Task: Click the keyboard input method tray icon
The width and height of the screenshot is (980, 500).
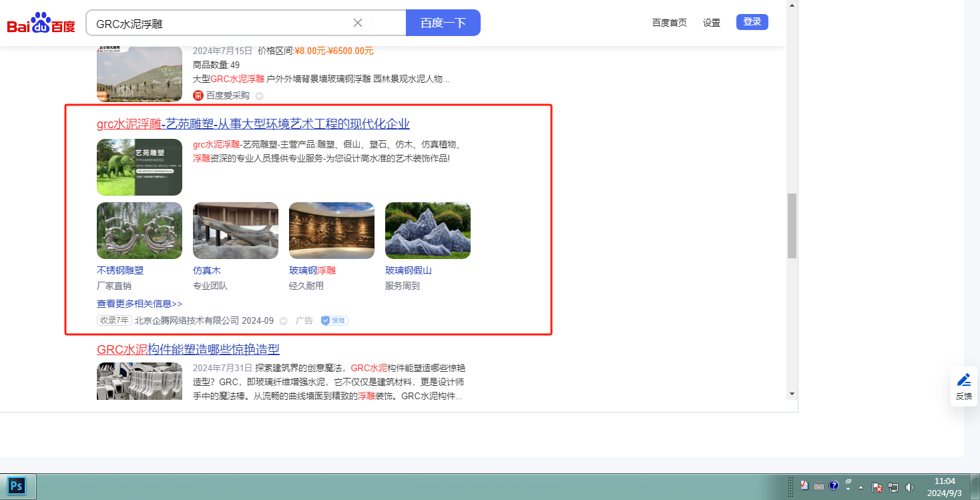Action: [x=819, y=487]
